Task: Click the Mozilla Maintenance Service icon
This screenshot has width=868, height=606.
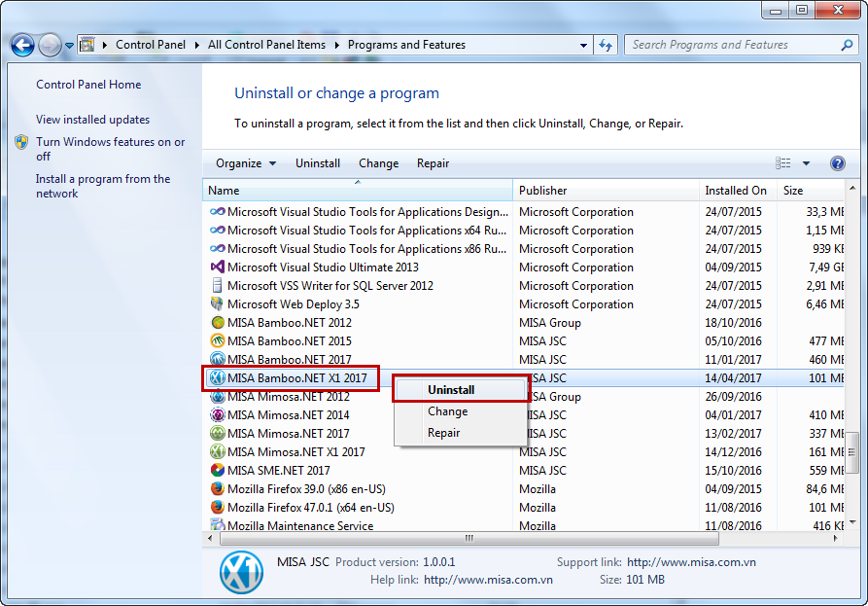Action: [218, 524]
